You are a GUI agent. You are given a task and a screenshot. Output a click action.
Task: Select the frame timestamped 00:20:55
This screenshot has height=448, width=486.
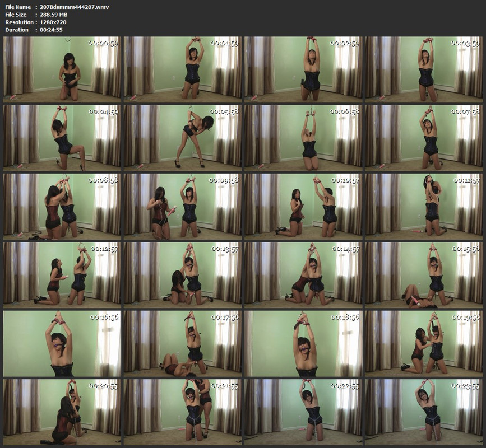(x=62, y=412)
